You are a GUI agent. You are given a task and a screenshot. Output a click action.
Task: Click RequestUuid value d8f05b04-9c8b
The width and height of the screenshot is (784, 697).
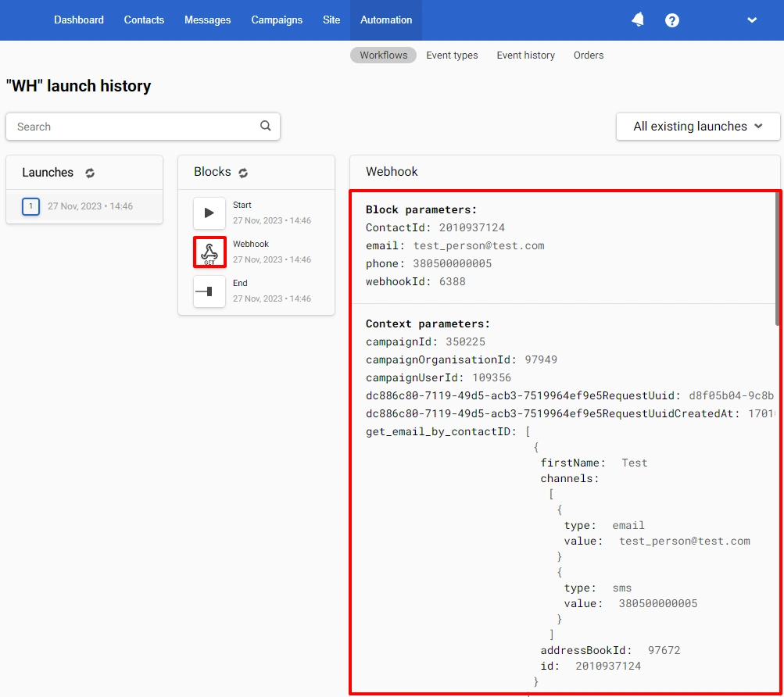(731, 395)
